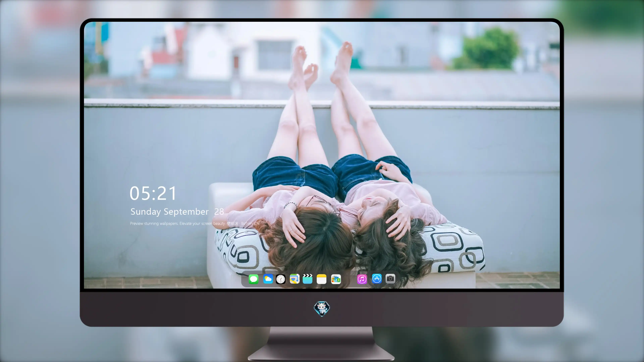
Task: Click the dragon logo on monitor chin
Action: point(322,309)
